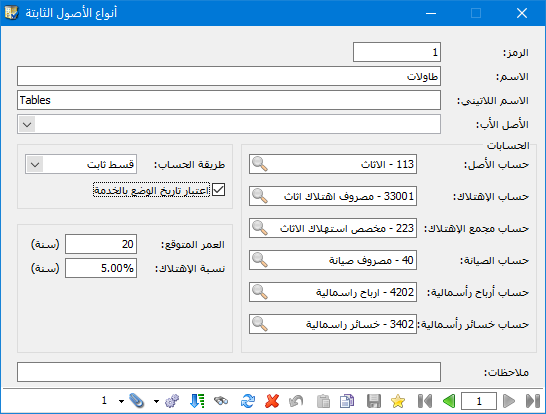Image resolution: width=546 pixels, height=414 pixels.
Task: Click the paperclip attachments icon
Action: click(x=136, y=401)
